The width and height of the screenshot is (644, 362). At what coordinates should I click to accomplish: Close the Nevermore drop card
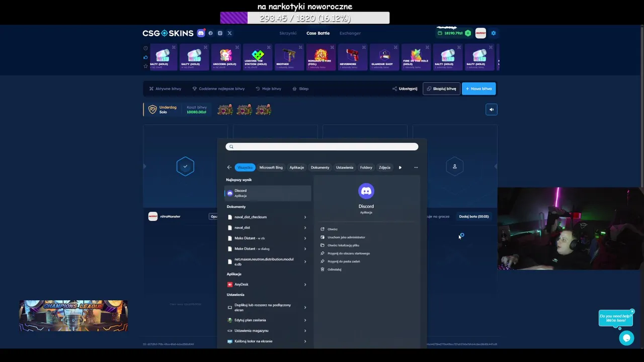[364, 47]
